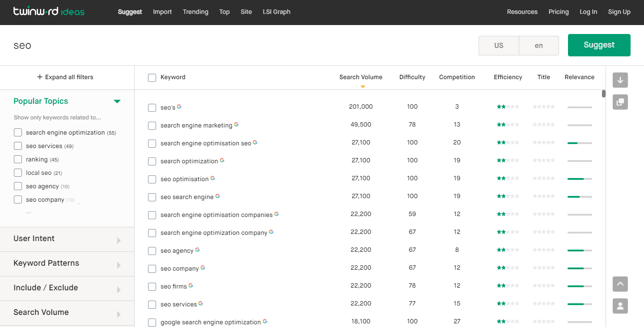Viewport: 644px width, 327px height.
Task: Click the copy keywords icon
Action: point(620,102)
